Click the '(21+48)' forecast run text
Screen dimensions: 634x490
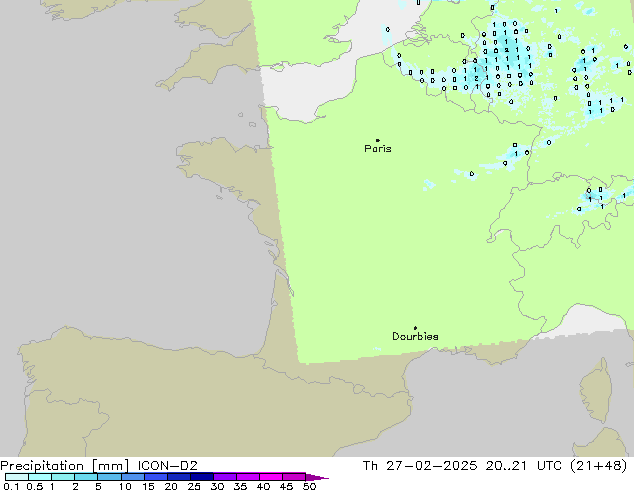point(599,466)
